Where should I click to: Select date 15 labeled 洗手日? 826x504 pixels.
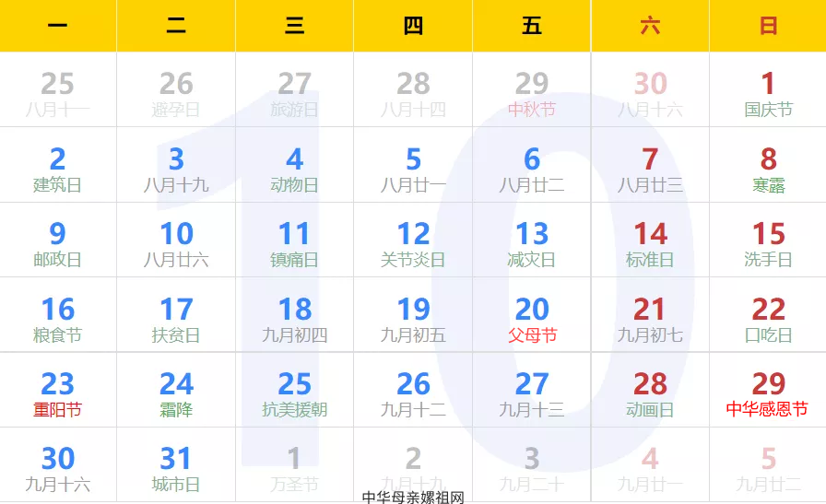[768, 240]
